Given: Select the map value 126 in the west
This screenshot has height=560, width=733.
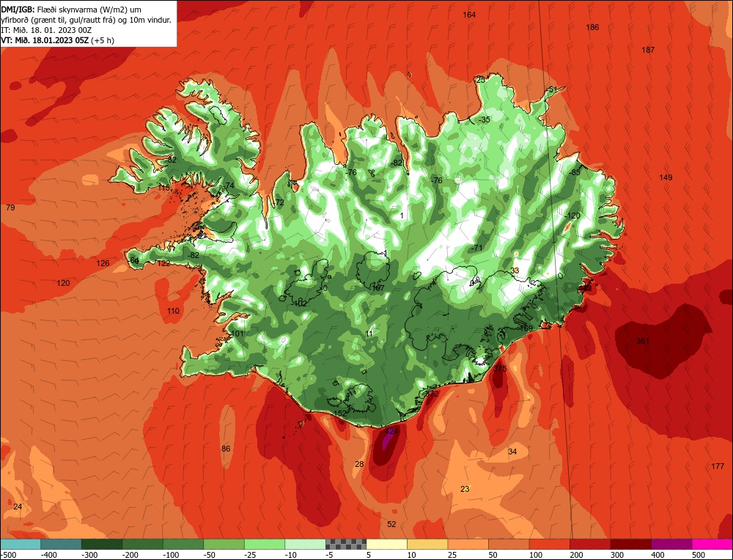Looking at the screenshot, I should click(103, 263).
